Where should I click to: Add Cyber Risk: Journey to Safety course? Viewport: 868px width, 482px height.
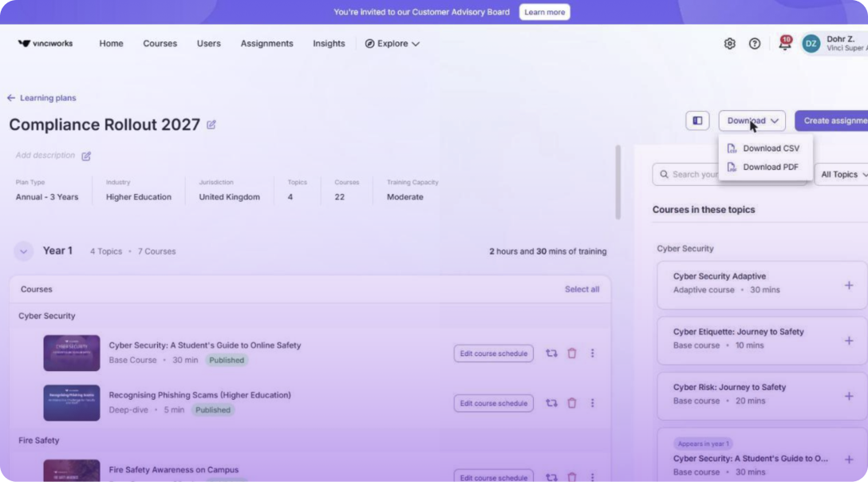849,396
